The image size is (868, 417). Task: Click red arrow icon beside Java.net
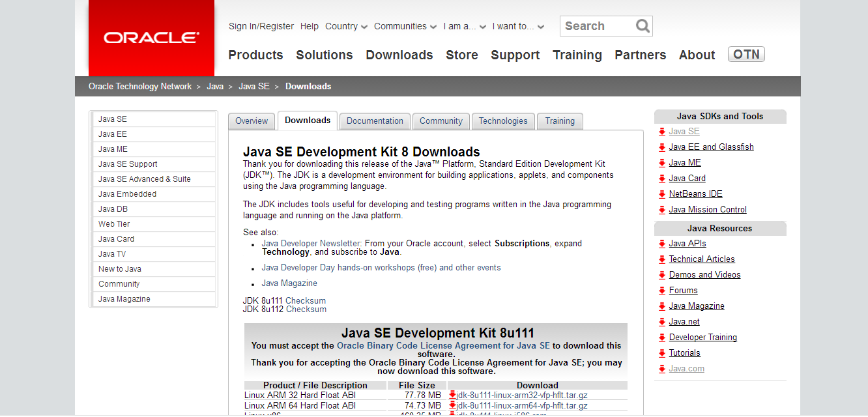662,322
